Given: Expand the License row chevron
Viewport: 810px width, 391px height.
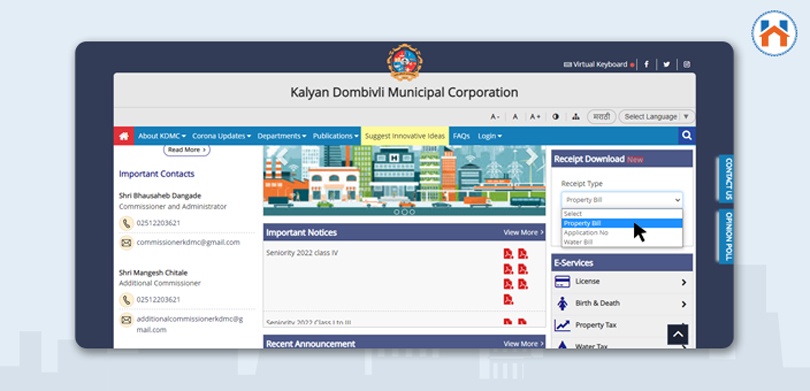Looking at the screenshot, I should click(x=683, y=282).
